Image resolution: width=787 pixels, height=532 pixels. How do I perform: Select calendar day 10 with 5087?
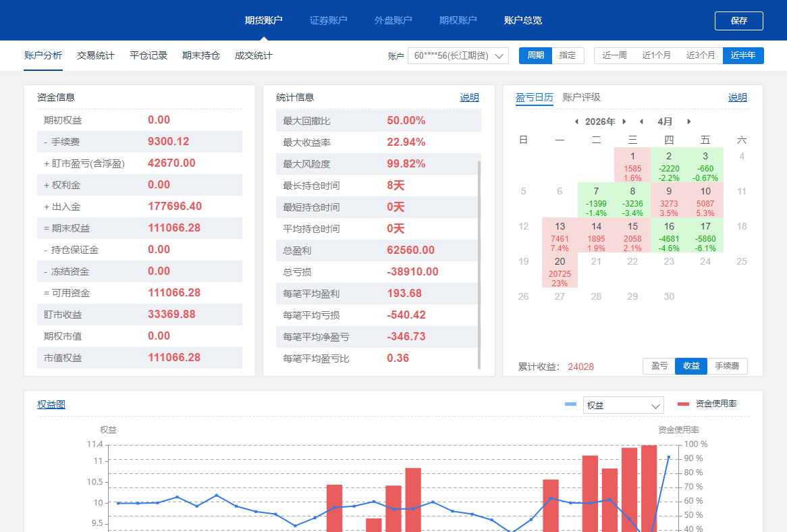click(x=705, y=201)
